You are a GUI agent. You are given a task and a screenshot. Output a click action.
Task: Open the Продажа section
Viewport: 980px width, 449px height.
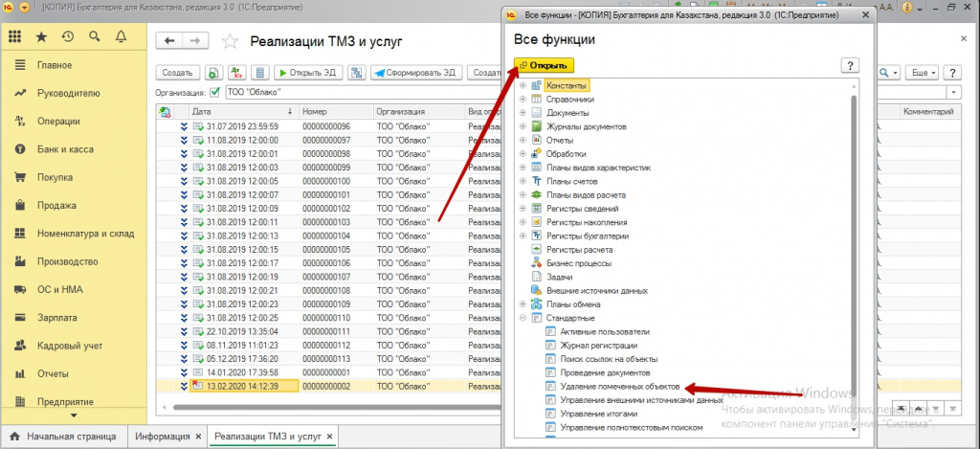click(74, 205)
